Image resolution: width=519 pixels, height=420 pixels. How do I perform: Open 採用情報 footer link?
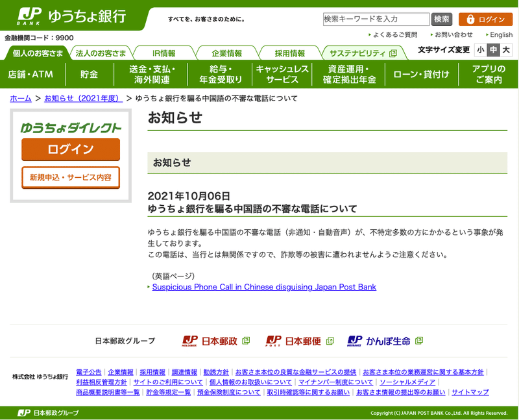coord(152,372)
